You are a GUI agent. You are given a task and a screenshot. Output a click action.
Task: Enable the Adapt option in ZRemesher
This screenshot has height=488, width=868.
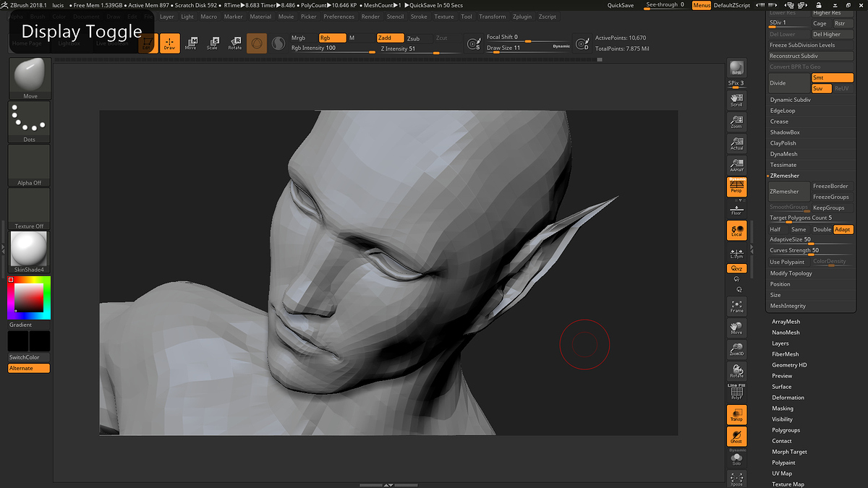pyautogui.click(x=843, y=229)
